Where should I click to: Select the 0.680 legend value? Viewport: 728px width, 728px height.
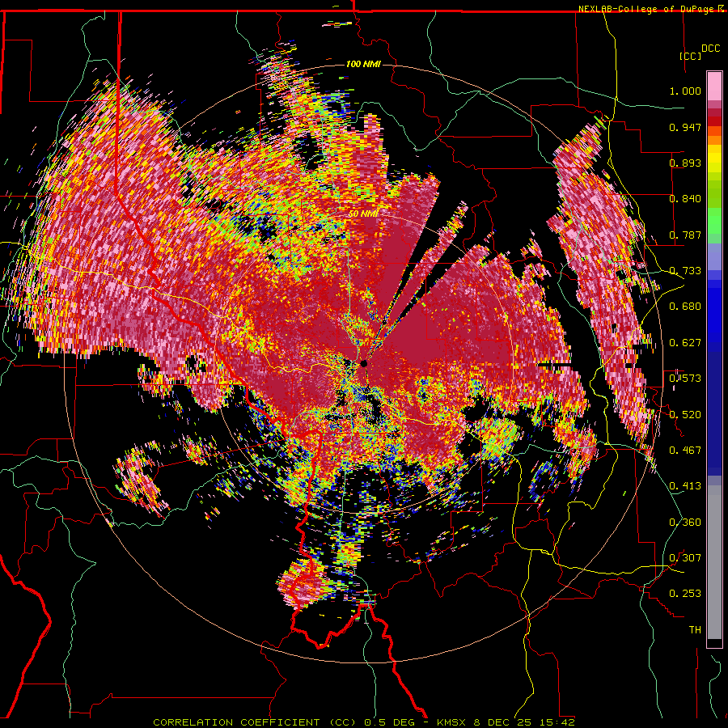[685, 307]
